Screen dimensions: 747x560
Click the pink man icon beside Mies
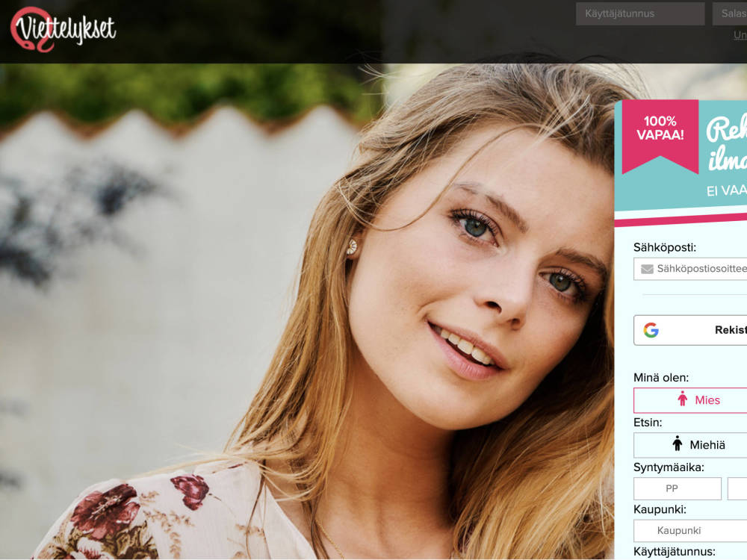[x=682, y=399]
